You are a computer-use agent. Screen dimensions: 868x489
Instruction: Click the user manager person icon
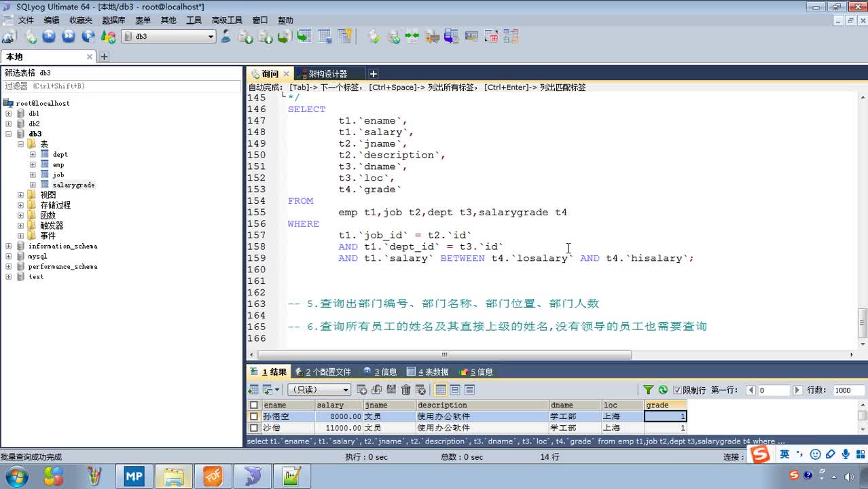pyautogui.click(x=226, y=37)
